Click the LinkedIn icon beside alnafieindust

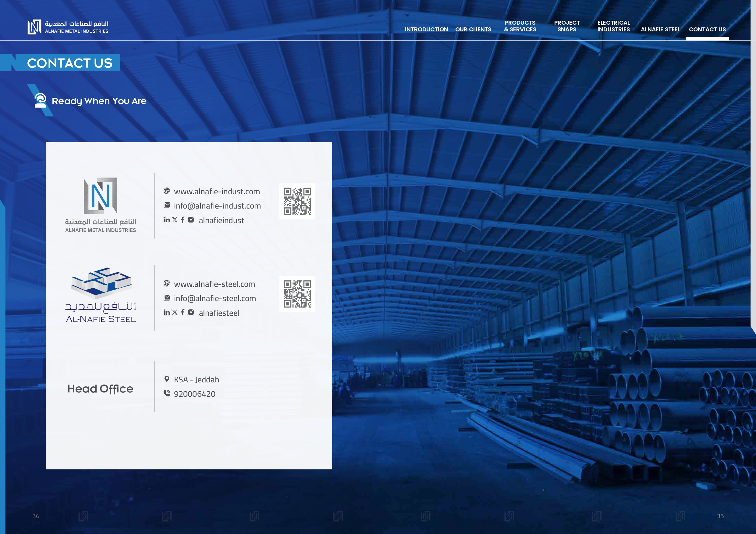167,220
